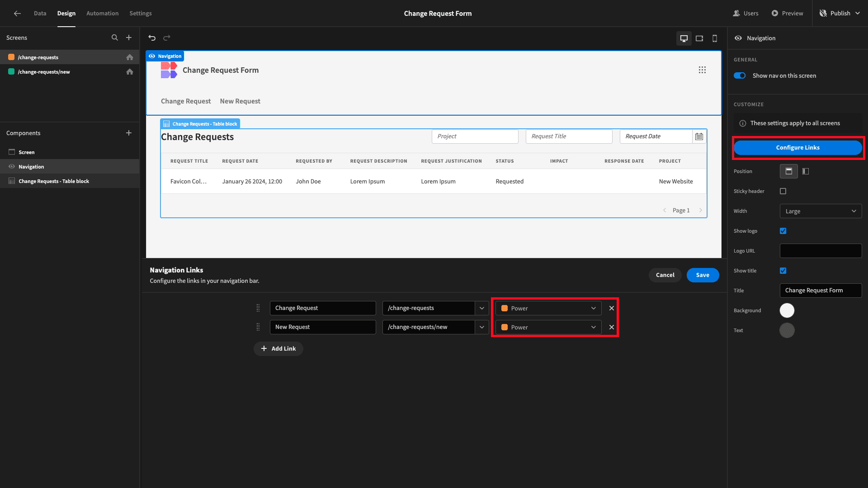Switch to tablet view icon
The width and height of the screenshot is (868, 488).
tap(698, 38)
